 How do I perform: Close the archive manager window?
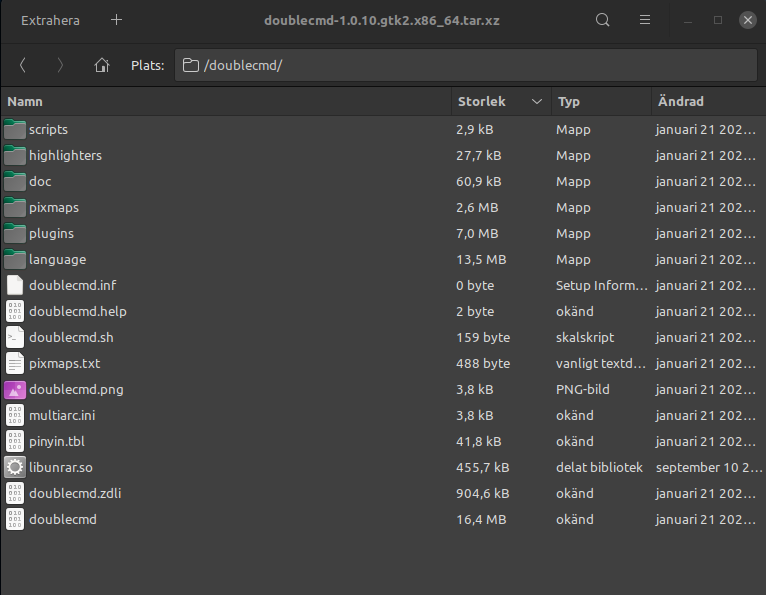pyautogui.click(x=747, y=20)
